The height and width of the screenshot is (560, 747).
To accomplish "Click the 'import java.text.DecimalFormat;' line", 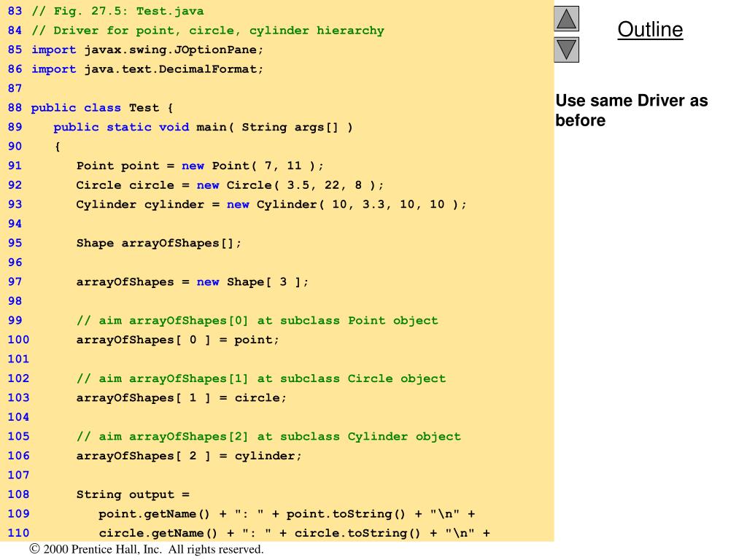I will 147,69.
